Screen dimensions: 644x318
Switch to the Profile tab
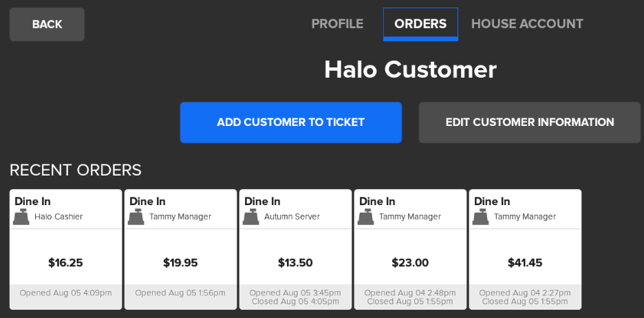pyautogui.click(x=337, y=24)
